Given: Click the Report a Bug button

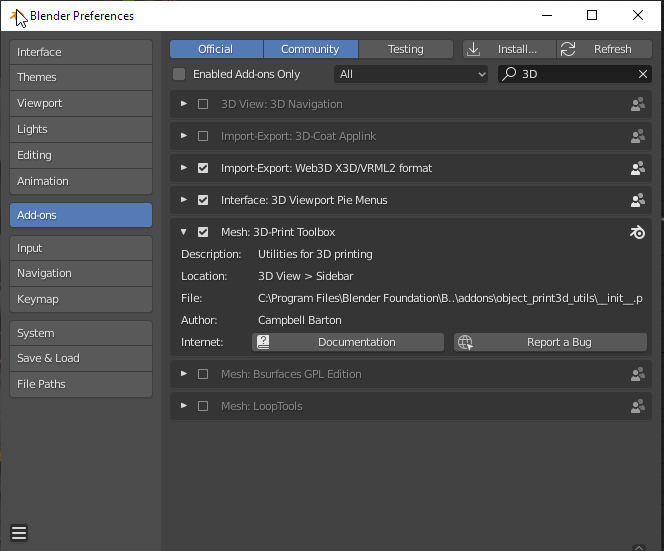Looking at the screenshot, I should (550, 342).
